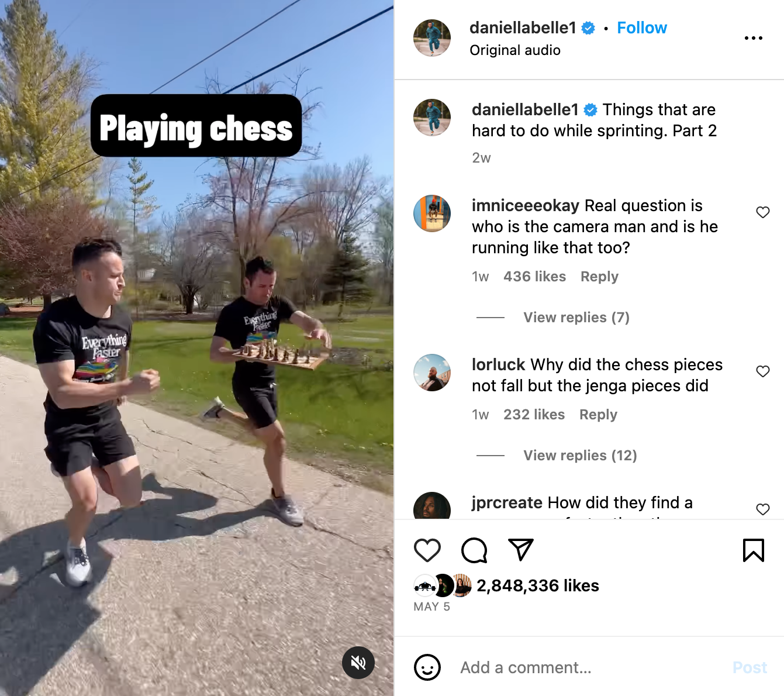
Task: Click the Add a comment field
Action: (x=590, y=667)
